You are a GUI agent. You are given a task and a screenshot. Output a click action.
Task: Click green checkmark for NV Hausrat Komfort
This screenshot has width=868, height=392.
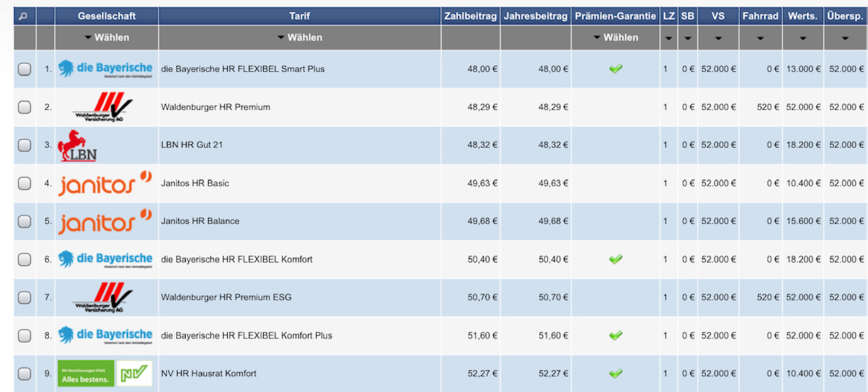point(616,374)
